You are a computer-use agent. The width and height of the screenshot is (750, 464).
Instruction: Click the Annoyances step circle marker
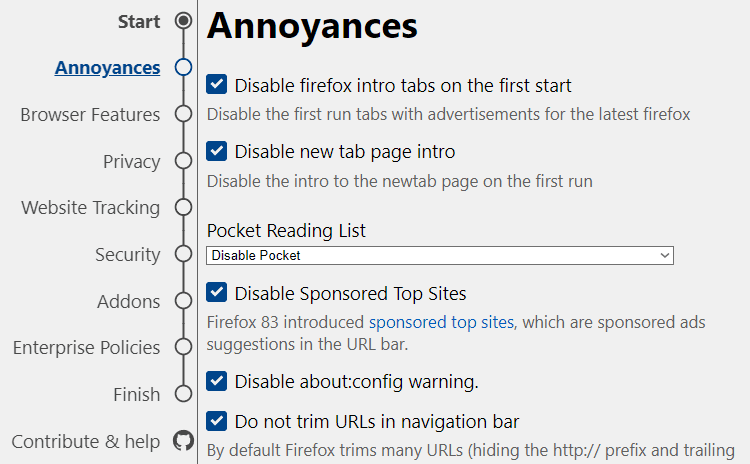click(x=183, y=67)
